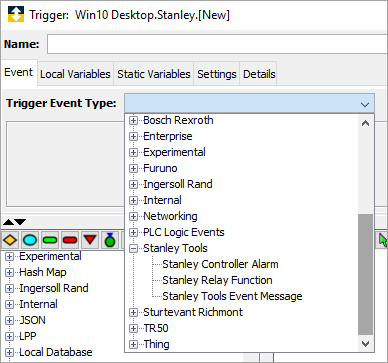The height and width of the screenshot is (363, 388).
Task: Collapse the Stanley Tools tree node
Action: [133, 248]
